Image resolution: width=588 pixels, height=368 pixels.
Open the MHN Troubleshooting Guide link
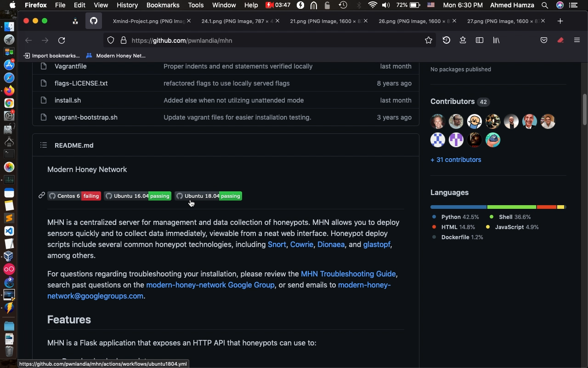click(x=348, y=274)
